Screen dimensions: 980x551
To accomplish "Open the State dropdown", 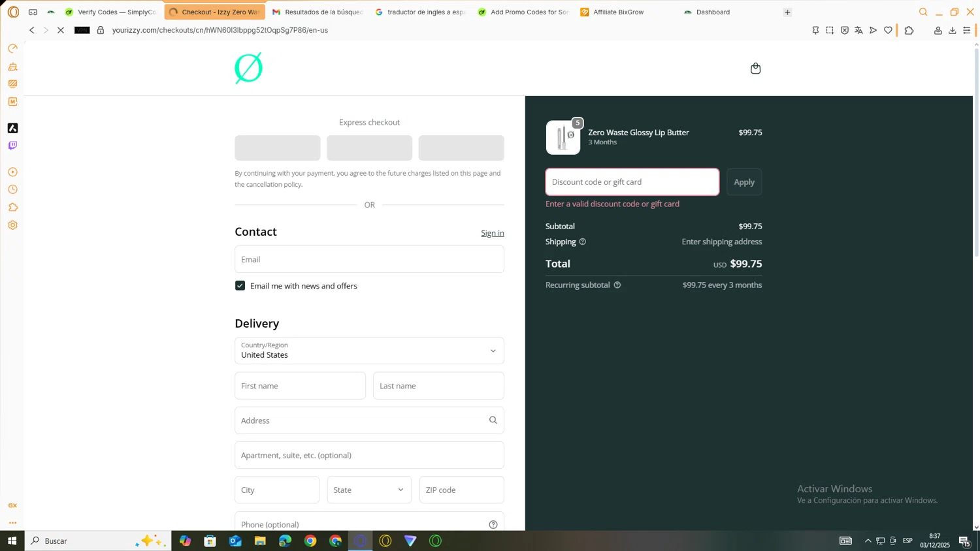I will pyautogui.click(x=369, y=490).
